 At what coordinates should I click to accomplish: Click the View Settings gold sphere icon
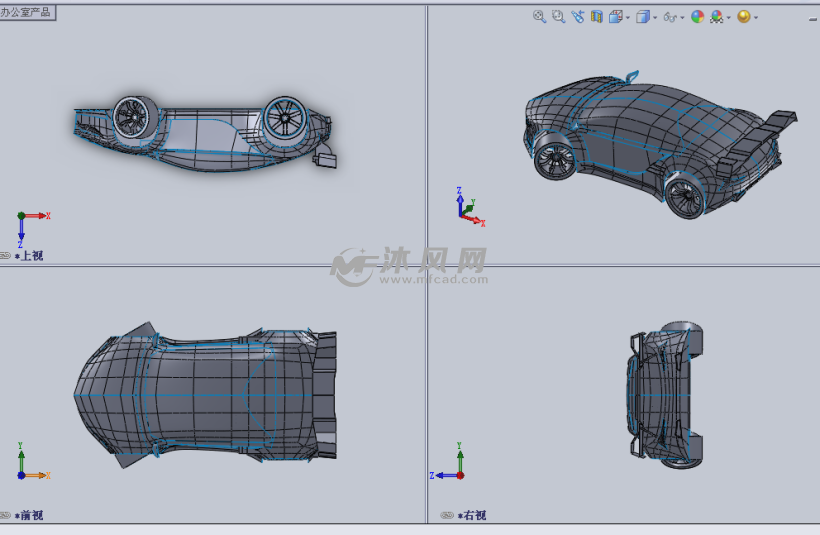pos(743,16)
